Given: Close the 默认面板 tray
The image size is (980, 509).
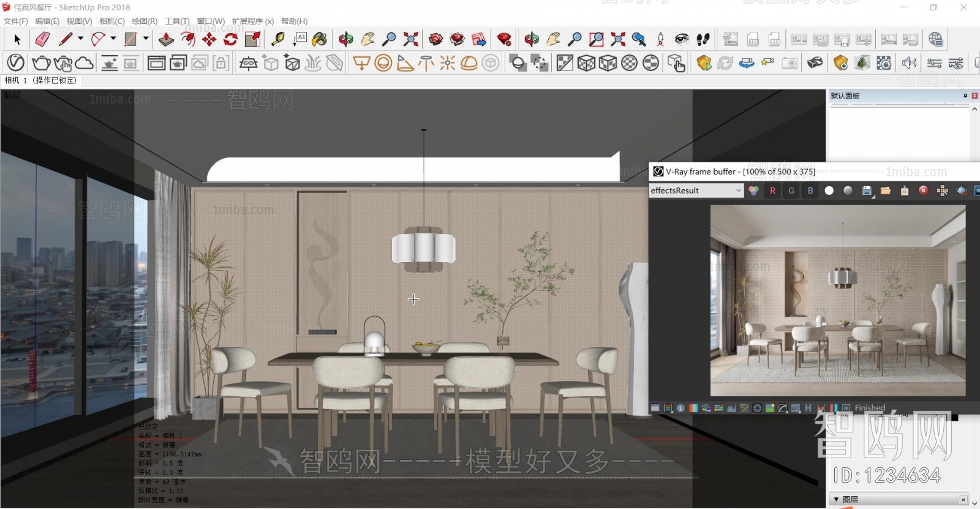Looking at the screenshot, I should click(x=974, y=96).
